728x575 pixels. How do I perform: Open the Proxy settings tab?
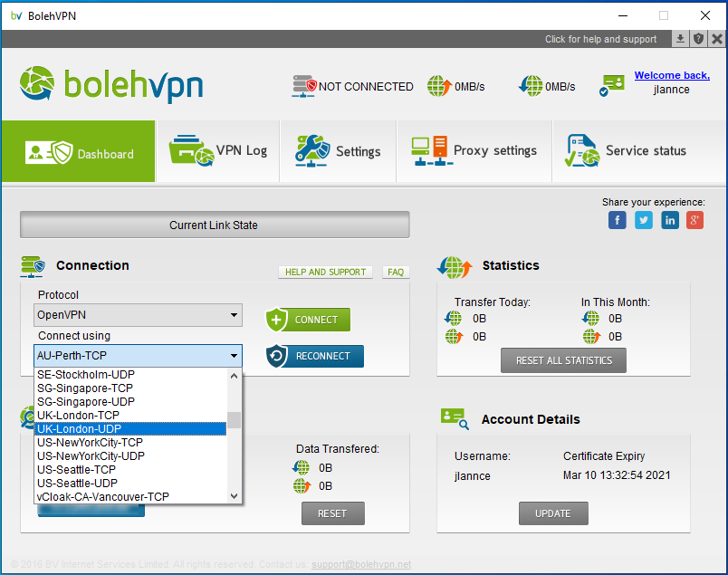474,151
